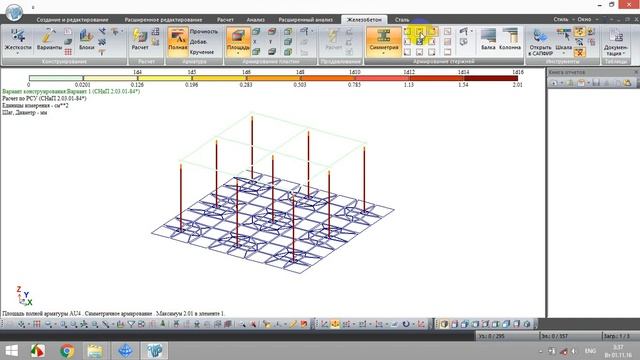Screen dimensions: 640x360
Task: Click the red grid icon under Варианты
Action: coord(68,52)
